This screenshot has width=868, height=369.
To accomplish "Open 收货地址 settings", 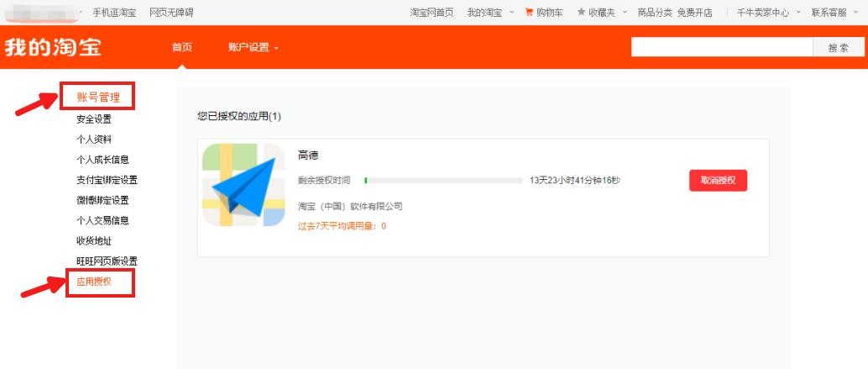I will tap(94, 241).
